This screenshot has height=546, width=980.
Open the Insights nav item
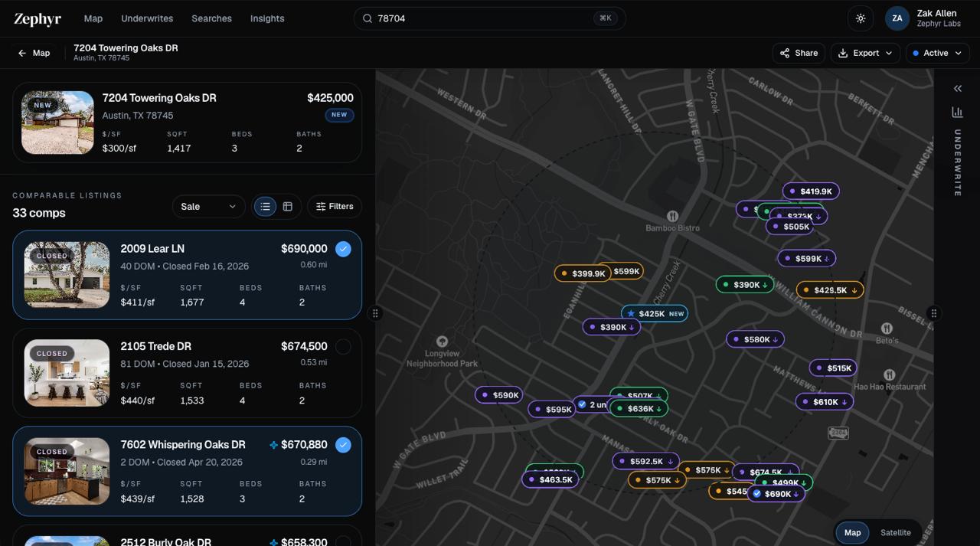(x=267, y=18)
